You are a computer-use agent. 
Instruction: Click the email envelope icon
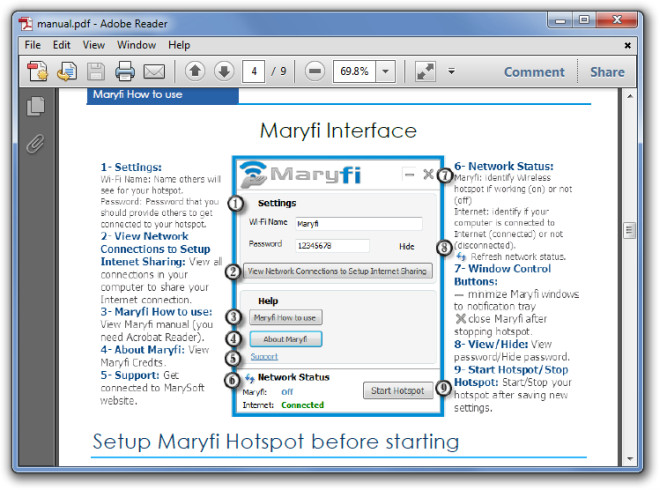pos(154,72)
